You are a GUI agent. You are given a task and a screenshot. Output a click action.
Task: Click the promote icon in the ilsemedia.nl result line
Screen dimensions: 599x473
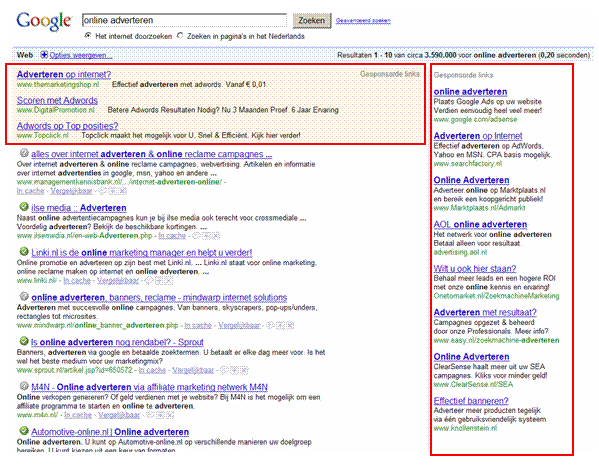point(206,236)
